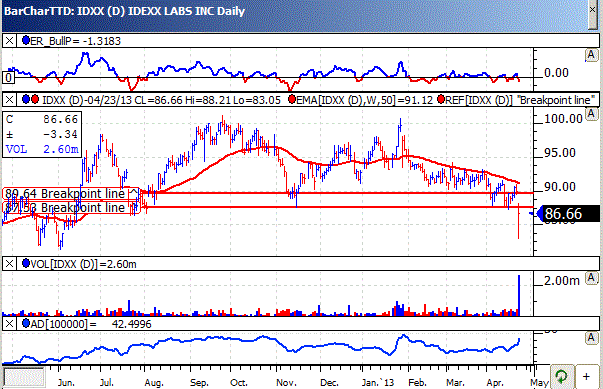Toggle auto-scale A on volume pane
The image size is (603, 389).
(x=591, y=278)
